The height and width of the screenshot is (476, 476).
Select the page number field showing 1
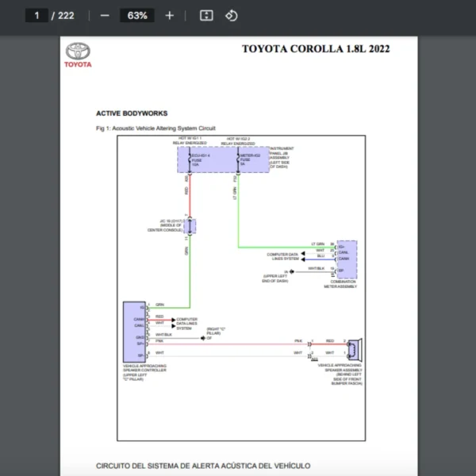tap(36, 16)
